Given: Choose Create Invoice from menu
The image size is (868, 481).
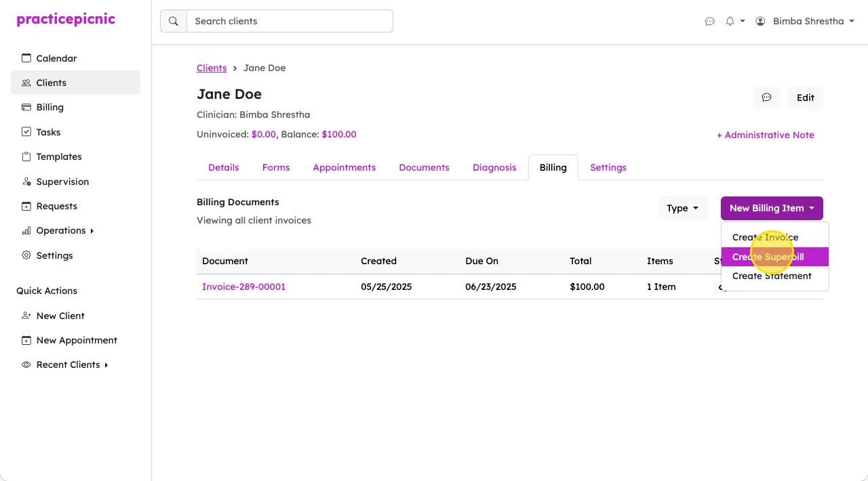Looking at the screenshot, I should (x=775, y=237).
